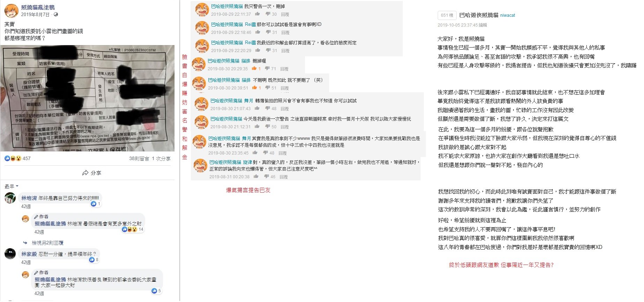Open 照燒貓亂塗鴉 page avatar at post top
644x302 pixels.
coord(11,11)
